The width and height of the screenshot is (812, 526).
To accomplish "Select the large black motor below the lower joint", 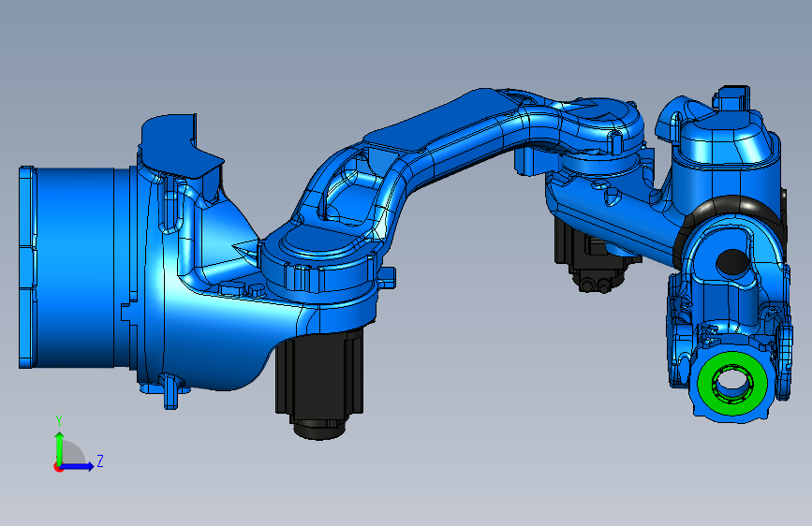I will tap(318, 384).
